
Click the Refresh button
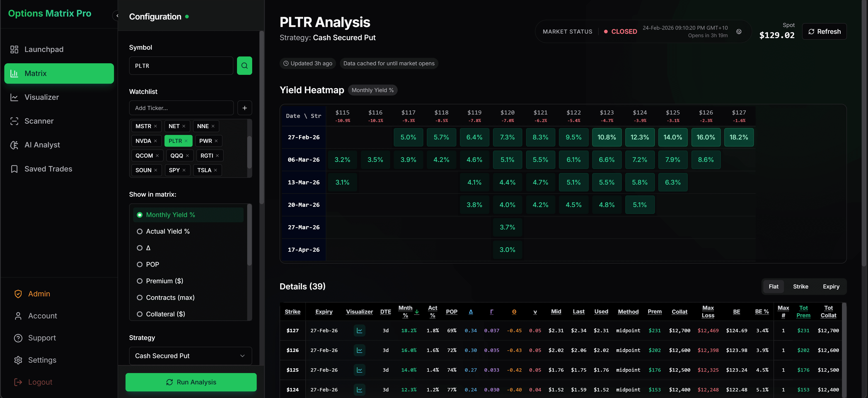[x=824, y=31]
